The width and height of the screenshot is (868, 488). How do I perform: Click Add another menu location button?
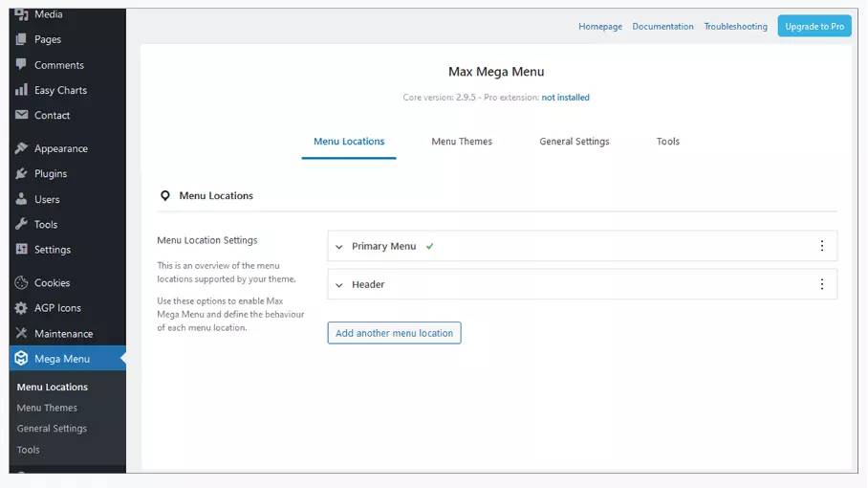[x=394, y=333]
